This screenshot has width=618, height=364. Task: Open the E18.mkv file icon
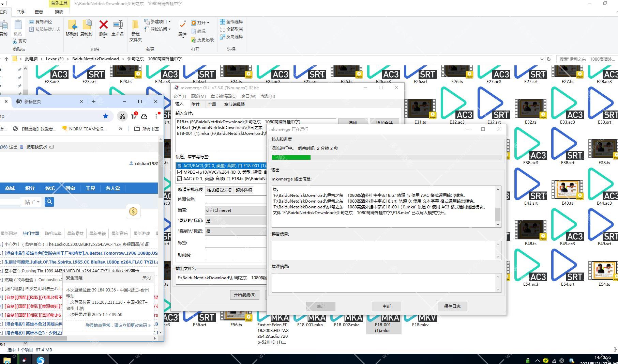tap(420, 318)
